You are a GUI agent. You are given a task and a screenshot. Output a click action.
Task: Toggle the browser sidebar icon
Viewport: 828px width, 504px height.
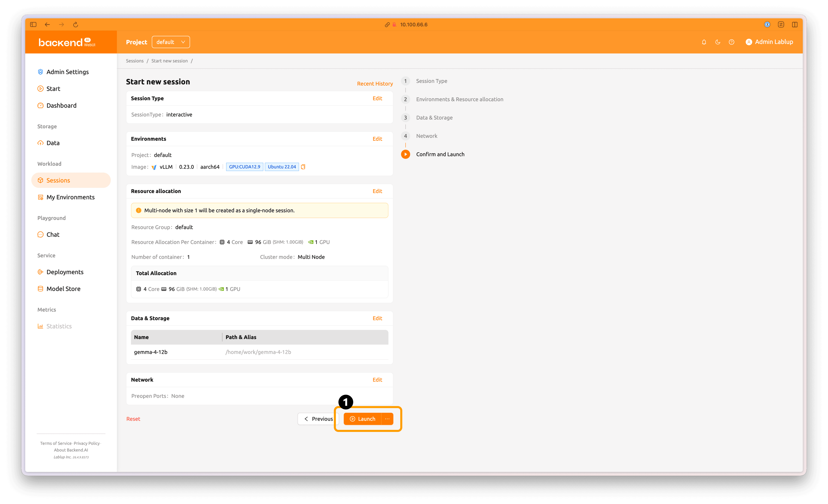click(x=33, y=24)
